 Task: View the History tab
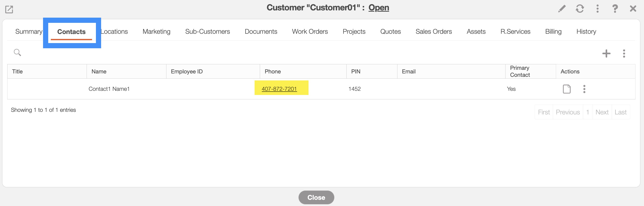click(586, 32)
